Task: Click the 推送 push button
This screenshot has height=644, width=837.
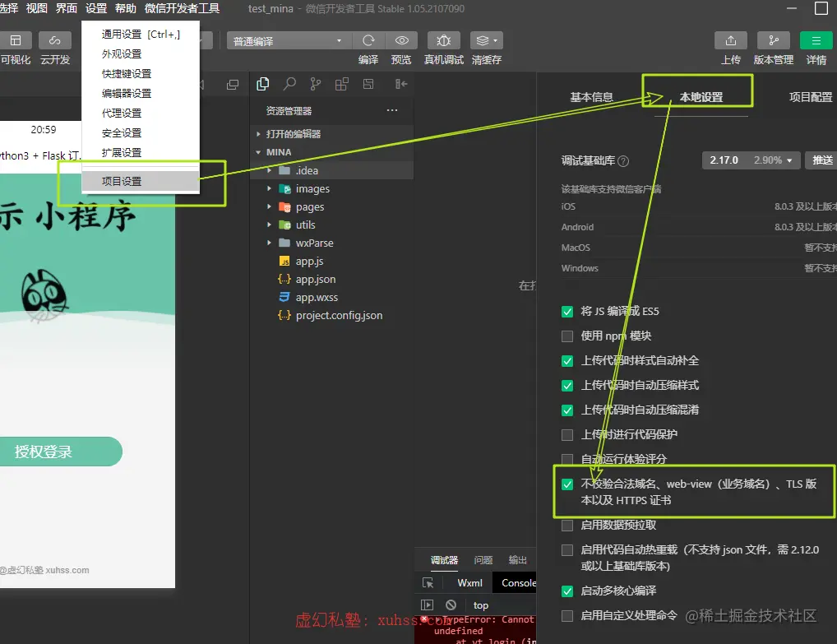Action: pyautogui.click(x=822, y=160)
